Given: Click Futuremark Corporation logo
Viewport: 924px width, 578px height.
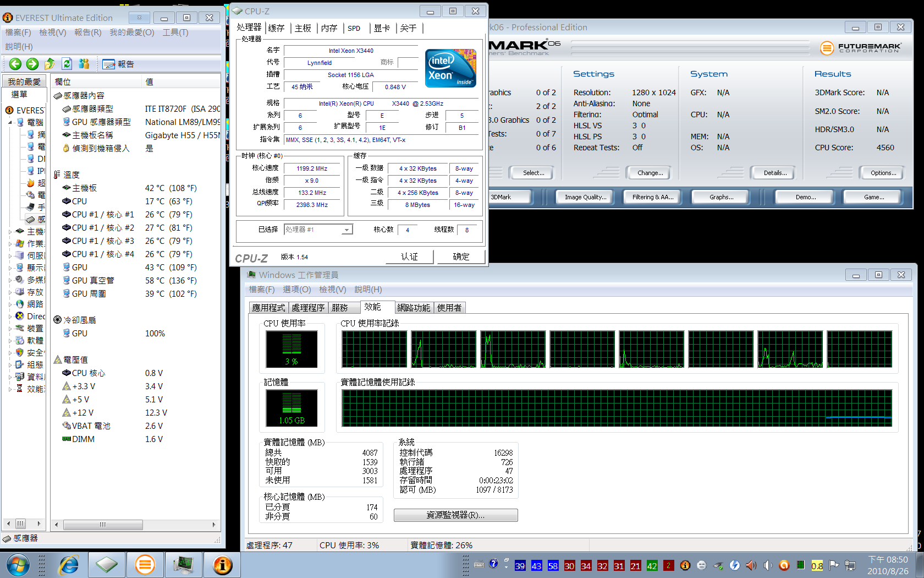Looking at the screenshot, I should [x=861, y=48].
